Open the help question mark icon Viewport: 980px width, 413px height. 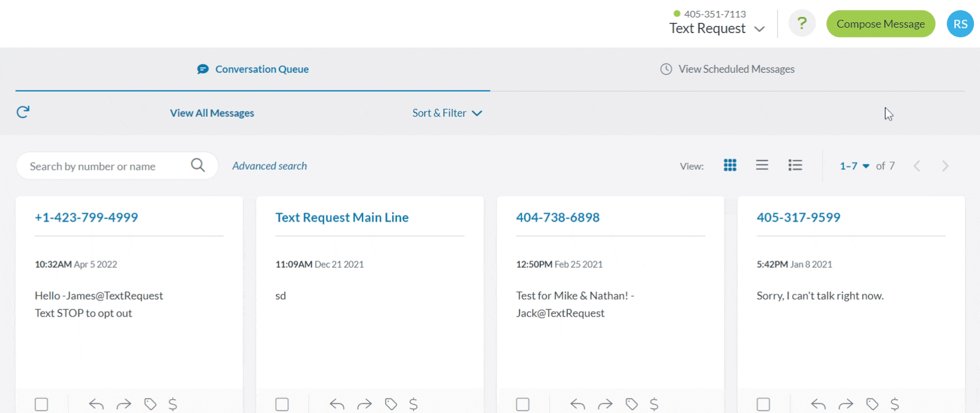(802, 23)
